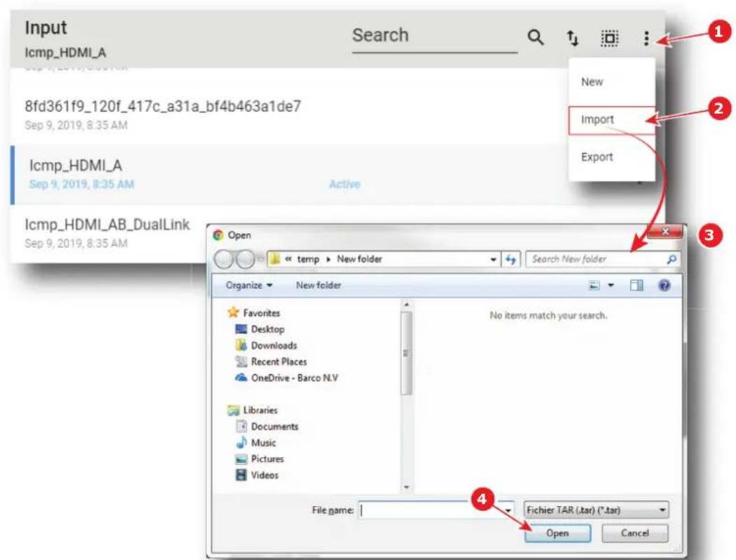Click the refresh icon beside address bar
This screenshot has height=560, width=736.
pos(511,260)
